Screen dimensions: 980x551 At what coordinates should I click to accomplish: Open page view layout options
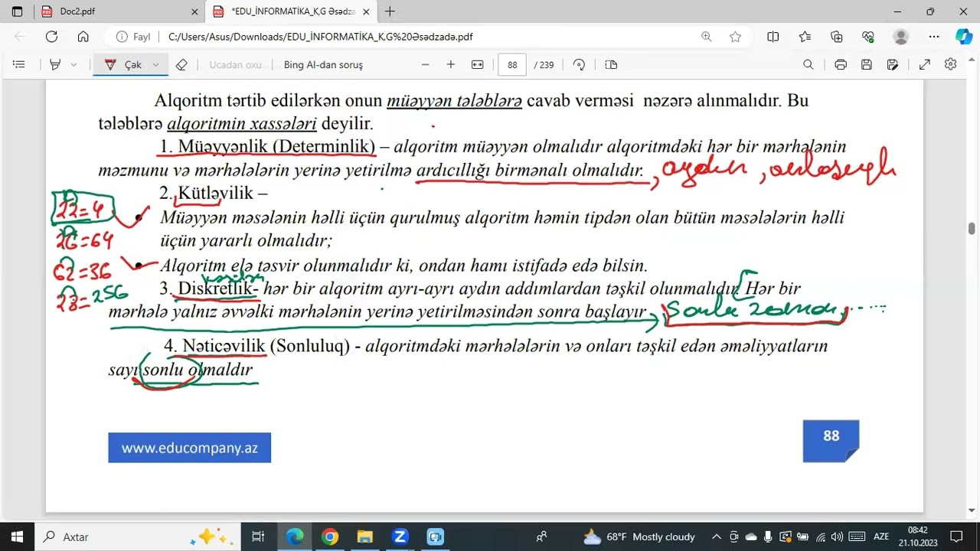coord(611,65)
